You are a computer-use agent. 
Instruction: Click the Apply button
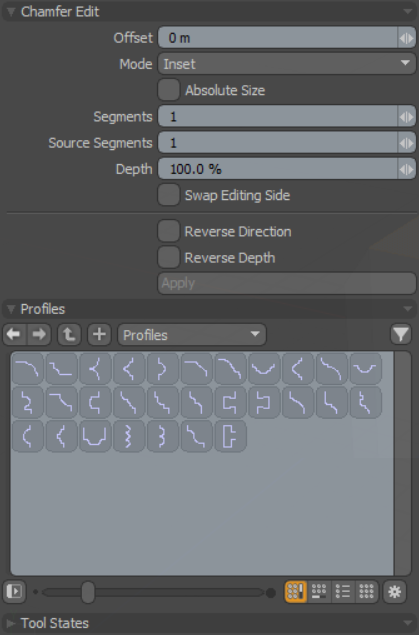click(x=287, y=283)
